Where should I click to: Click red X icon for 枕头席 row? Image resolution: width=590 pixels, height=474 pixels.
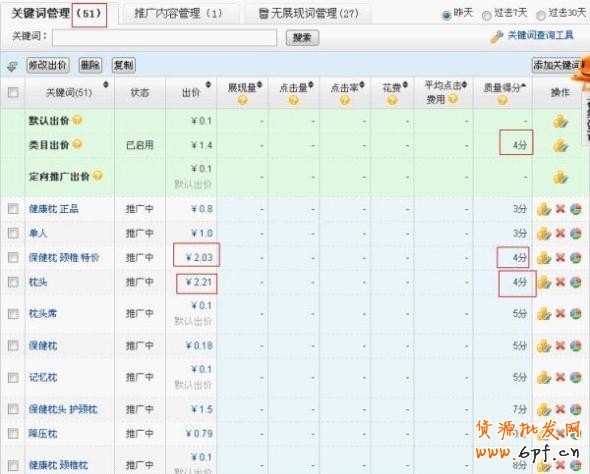(560, 313)
